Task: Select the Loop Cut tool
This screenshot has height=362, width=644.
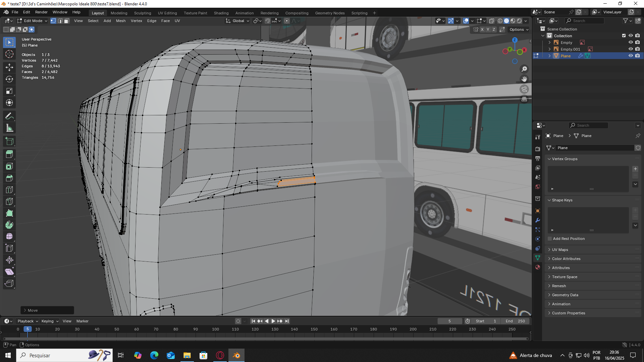Action: [9, 190]
